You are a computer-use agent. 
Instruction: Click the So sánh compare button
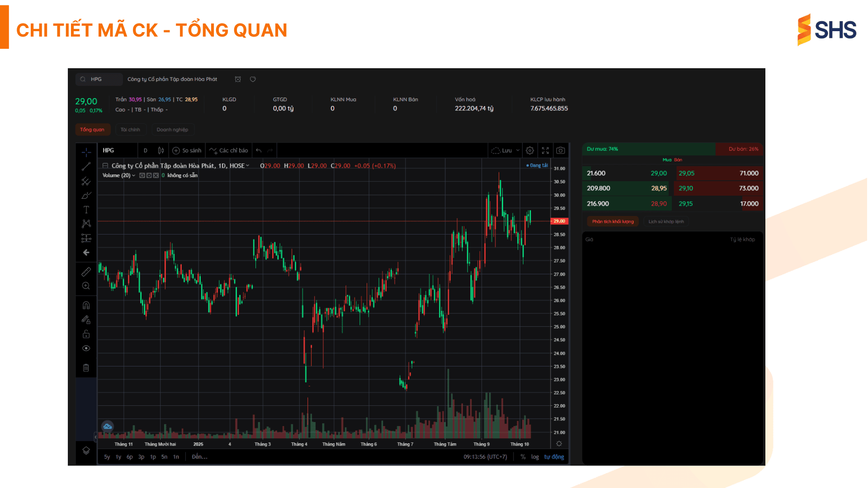[187, 150]
